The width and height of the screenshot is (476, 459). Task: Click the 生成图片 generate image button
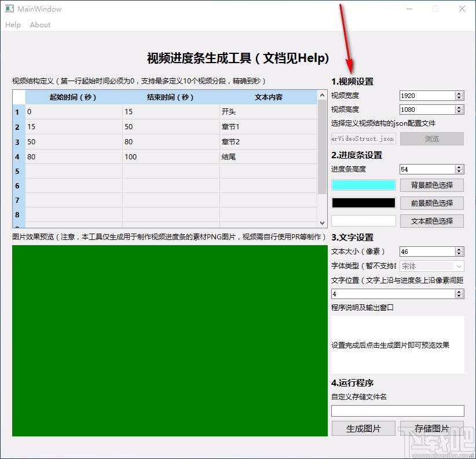(363, 428)
